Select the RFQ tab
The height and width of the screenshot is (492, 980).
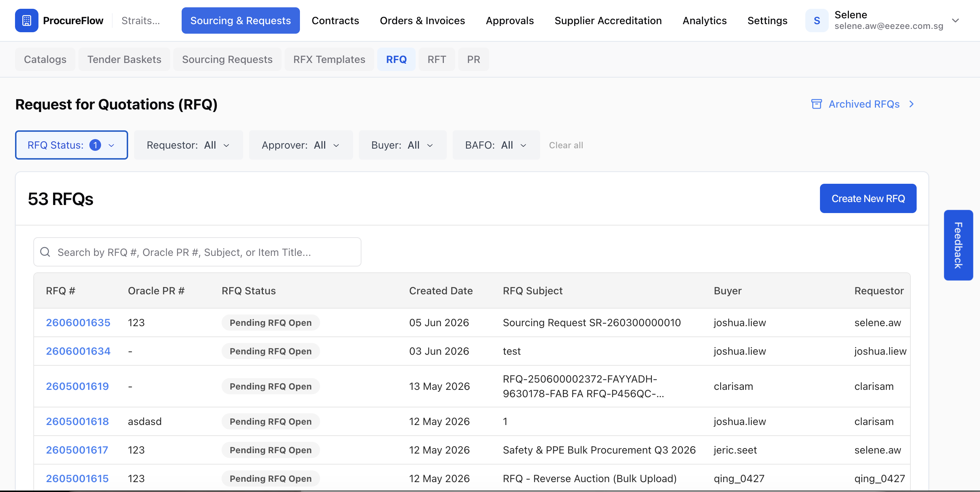(x=396, y=59)
